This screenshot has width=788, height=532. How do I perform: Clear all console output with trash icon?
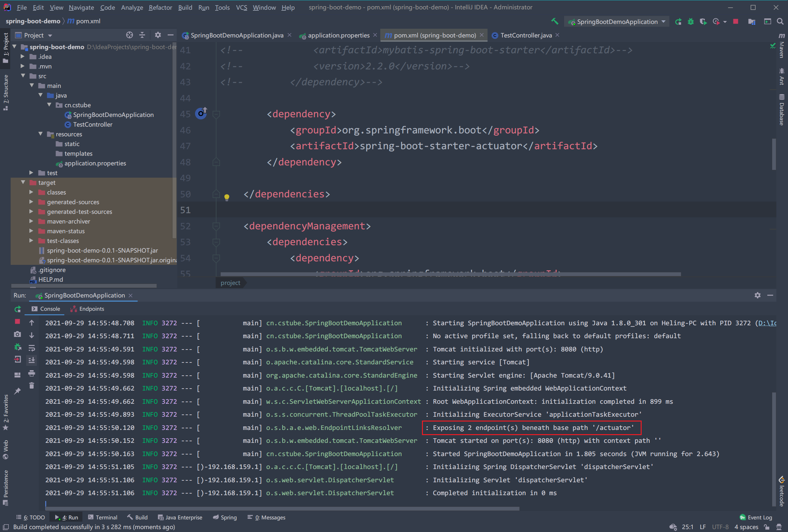[32, 386]
